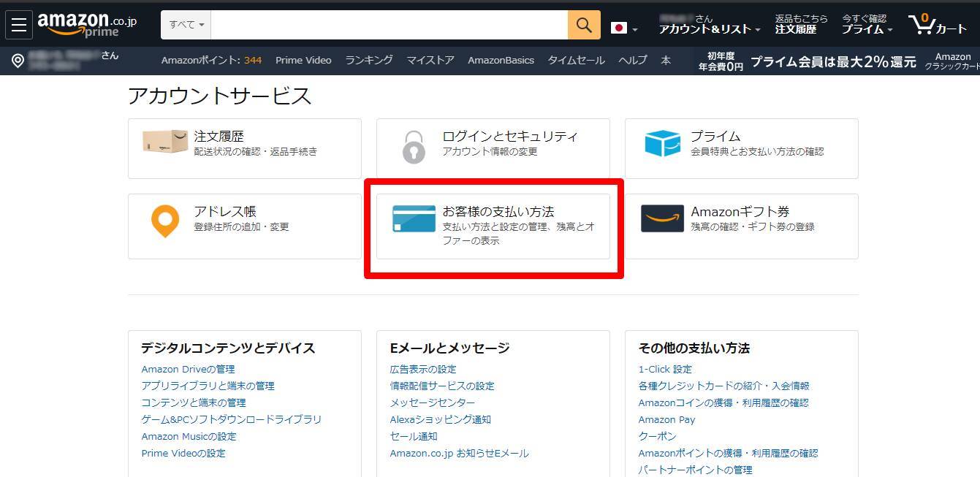Open Prime Videoの設定 link
This screenshot has width=980, height=477.
pyautogui.click(x=183, y=454)
